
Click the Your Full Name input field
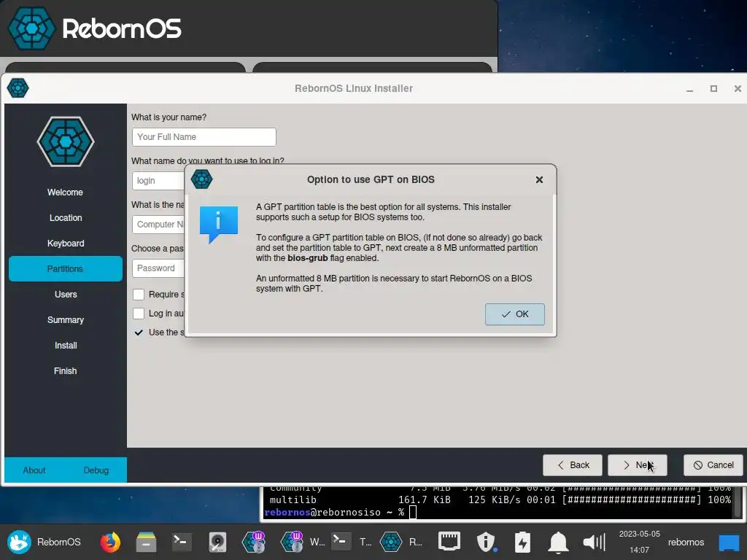click(x=204, y=137)
